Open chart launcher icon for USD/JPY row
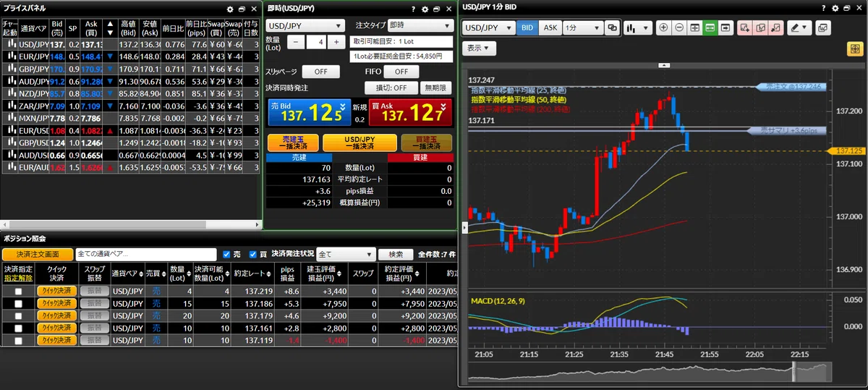Screen dimensions: 868x390 point(11,43)
